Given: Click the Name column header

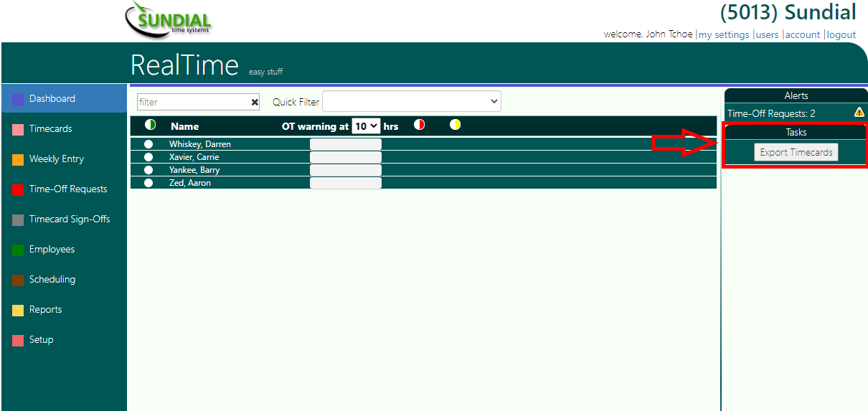Looking at the screenshot, I should point(185,126).
